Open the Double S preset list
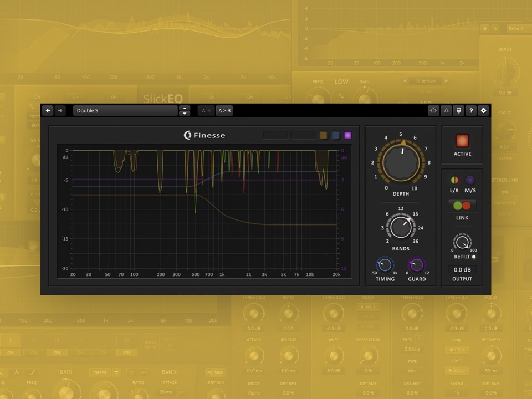The width and height of the screenshot is (532, 399). (125, 111)
